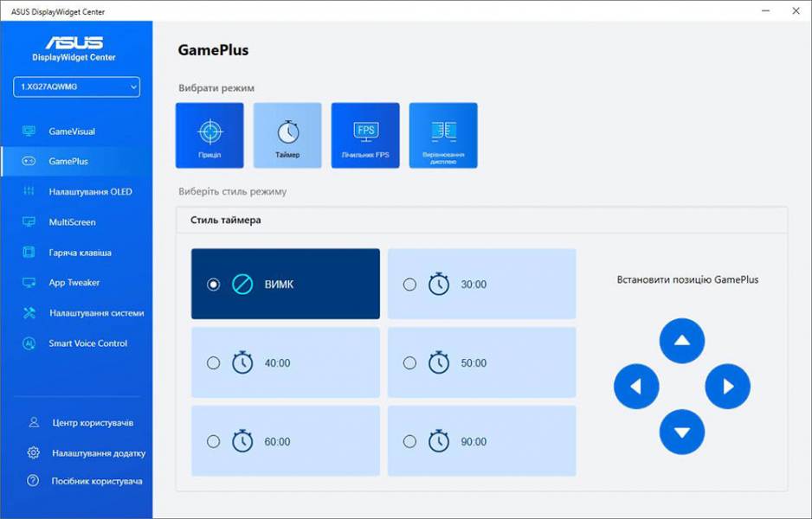Pick the 90:00 timer radio button
This screenshot has height=519, width=812.
[x=410, y=441]
